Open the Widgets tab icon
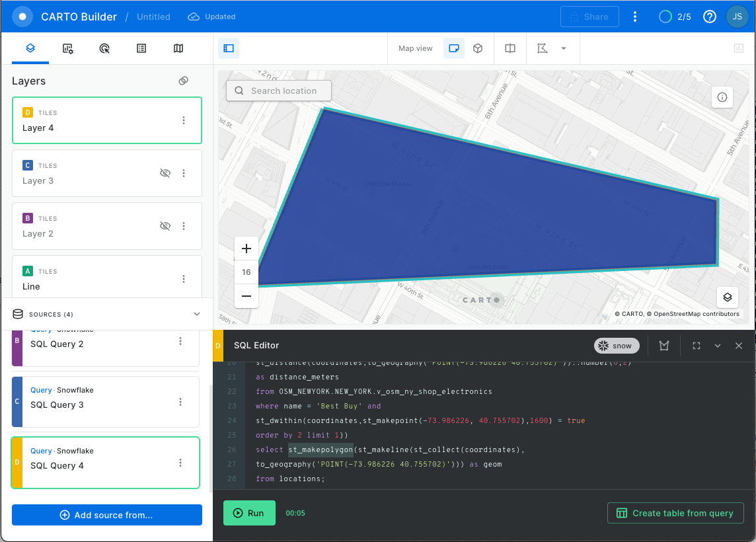 (x=67, y=48)
